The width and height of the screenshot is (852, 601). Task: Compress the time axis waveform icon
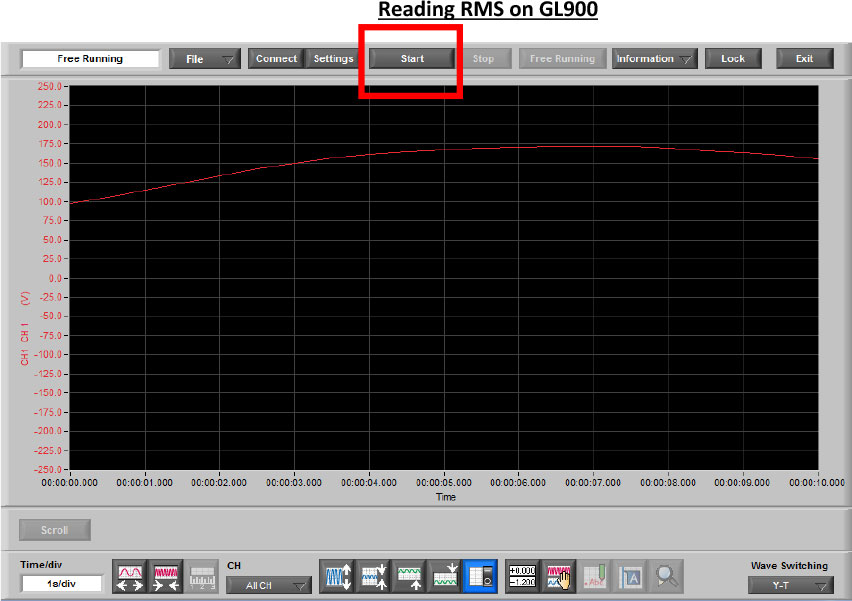click(x=166, y=577)
